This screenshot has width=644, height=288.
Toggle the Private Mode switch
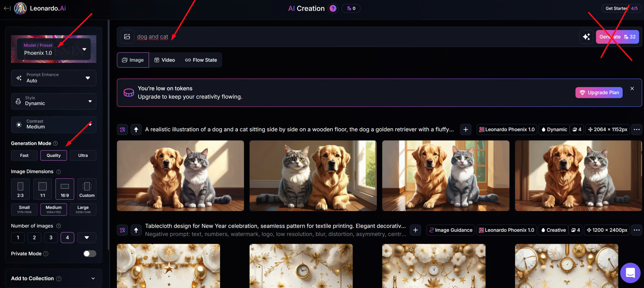pos(90,254)
